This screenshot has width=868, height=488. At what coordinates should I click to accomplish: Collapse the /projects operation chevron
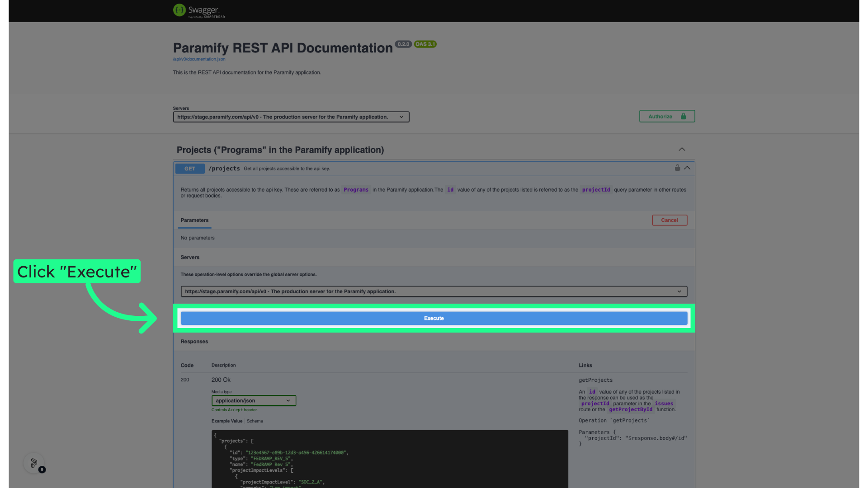tap(687, 168)
